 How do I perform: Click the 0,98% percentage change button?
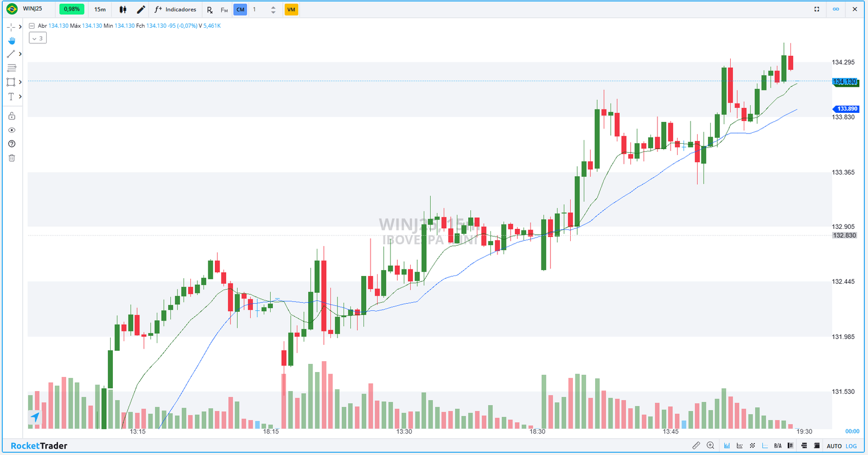[x=71, y=9]
